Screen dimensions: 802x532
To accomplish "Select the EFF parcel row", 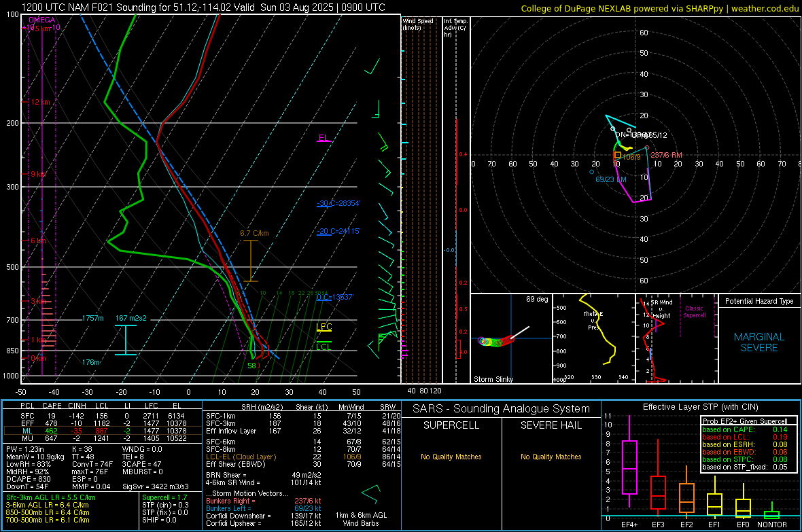I will (x=102, y=423).
